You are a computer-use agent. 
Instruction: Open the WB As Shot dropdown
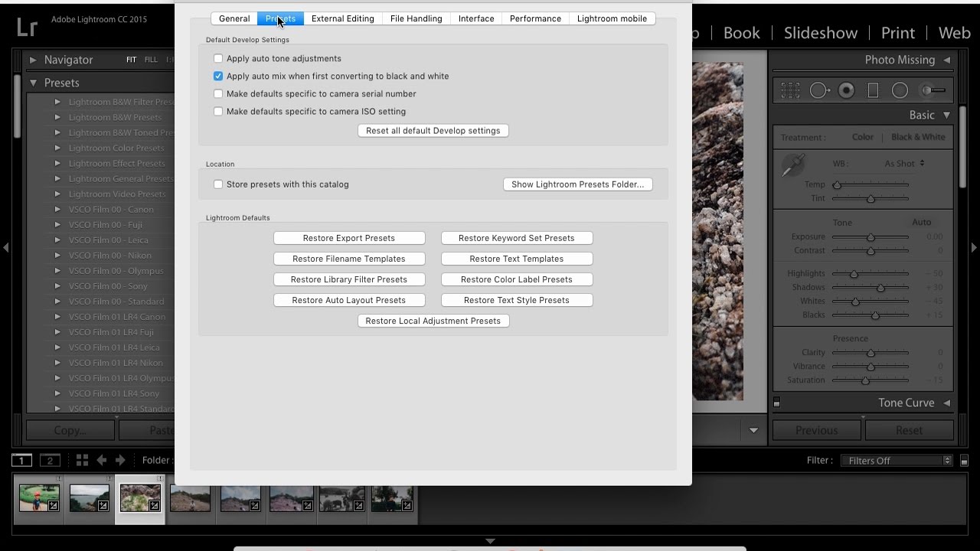tap(905, 163)
